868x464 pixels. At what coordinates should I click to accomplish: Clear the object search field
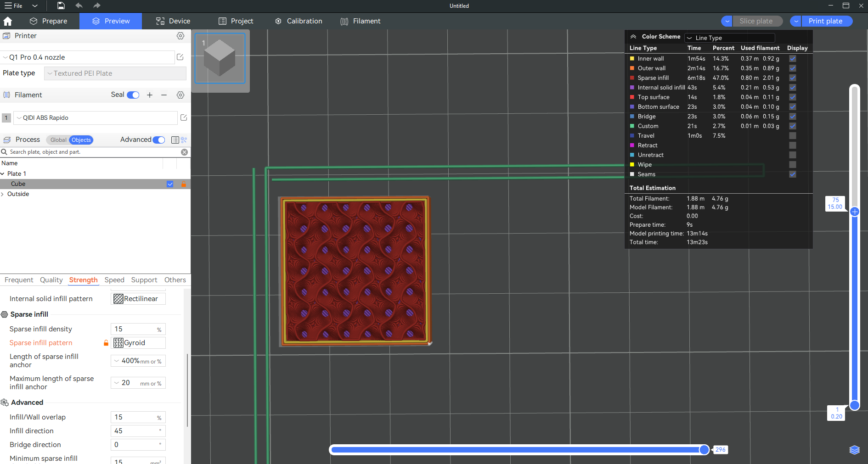click(184, 152)
